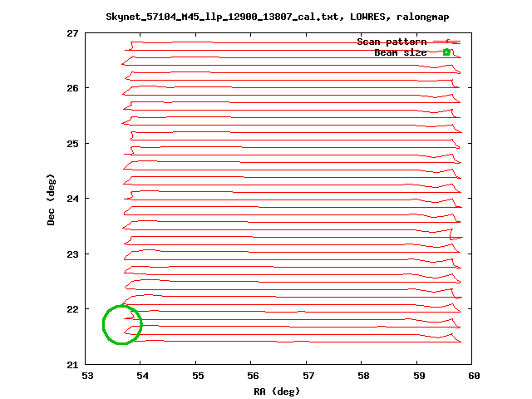The image size is (532, 399).
Task: Click the x-axis tick label 53
Action: click(x=87, y=376)
